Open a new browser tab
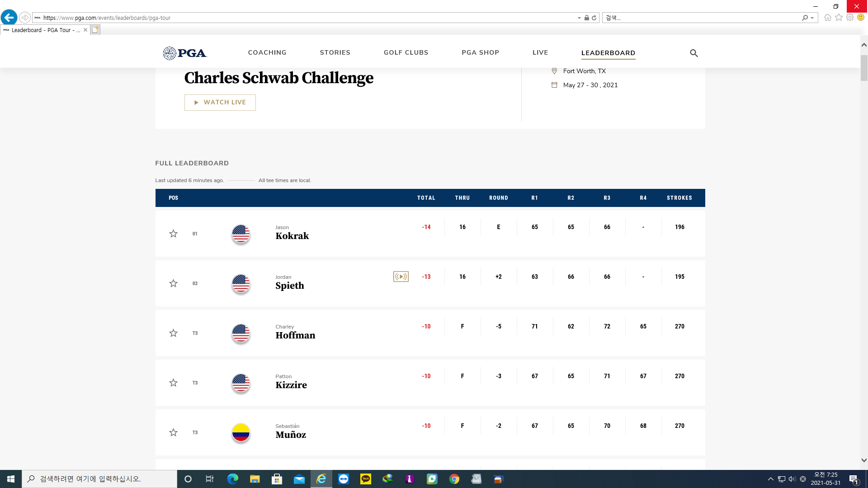The image size is (868, 488). click(95, 30)
